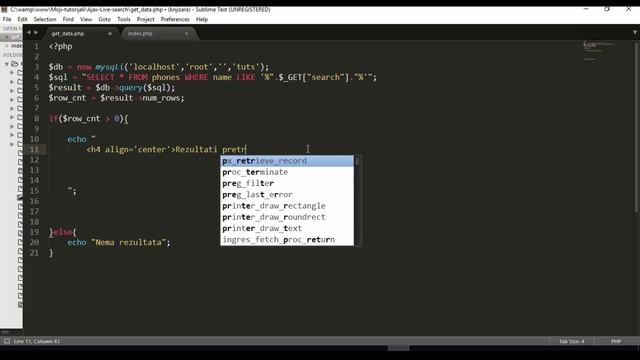
Task: Click the else keyword on line 19
Action: point(62,232)
